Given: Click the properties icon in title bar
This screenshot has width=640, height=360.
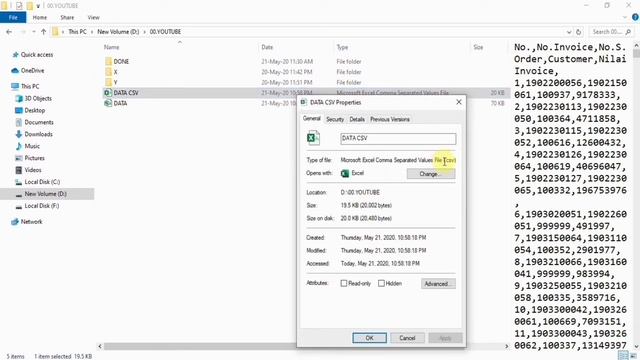Looking at the screenshot, I should point(19,6).
